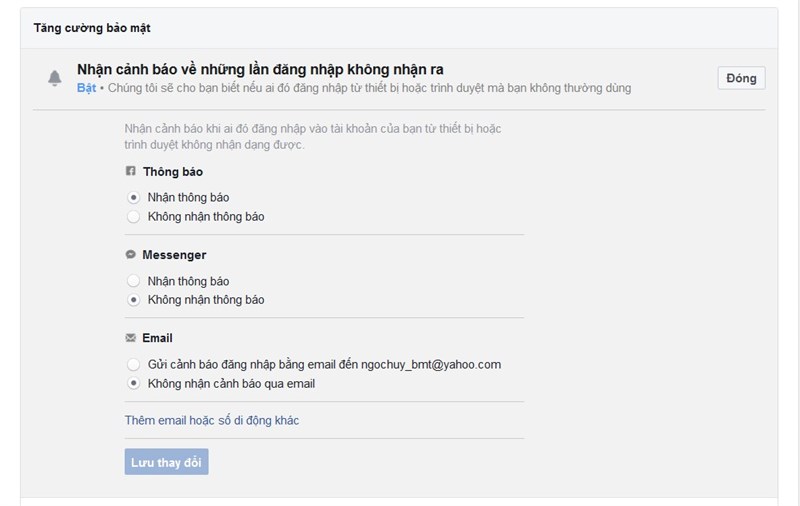This screenshot has height=506, width=800.
Task: Click the blue Bật status text
Action: pos(86,88)
